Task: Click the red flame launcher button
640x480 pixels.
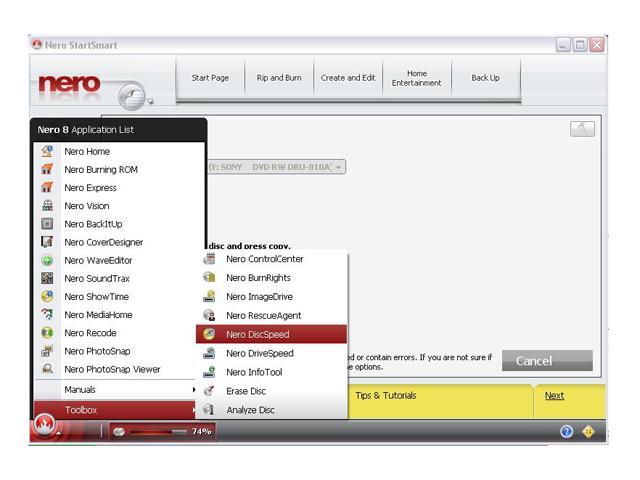Action: [44, 425]
